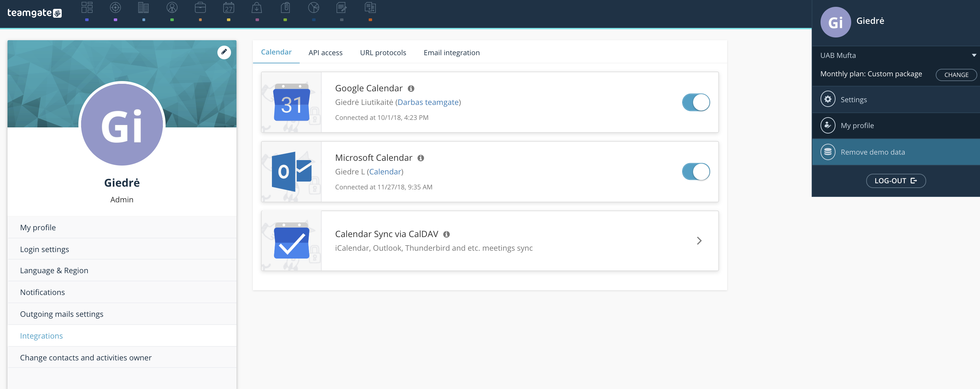Open the calendar date icon
980x389 pixels.
tap(228, 8)
